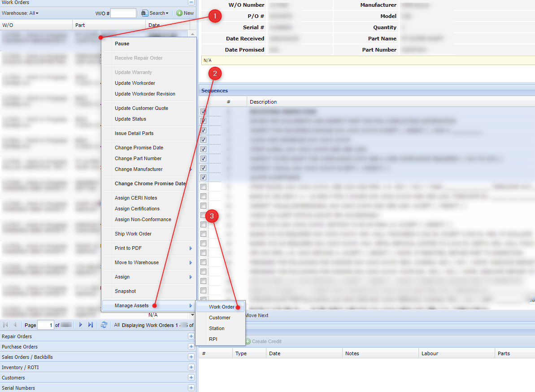Image resolution: width=535 pixels, height=392 pixels.
Task: Open the Search dropdown arrow
Action: (167, 13)
